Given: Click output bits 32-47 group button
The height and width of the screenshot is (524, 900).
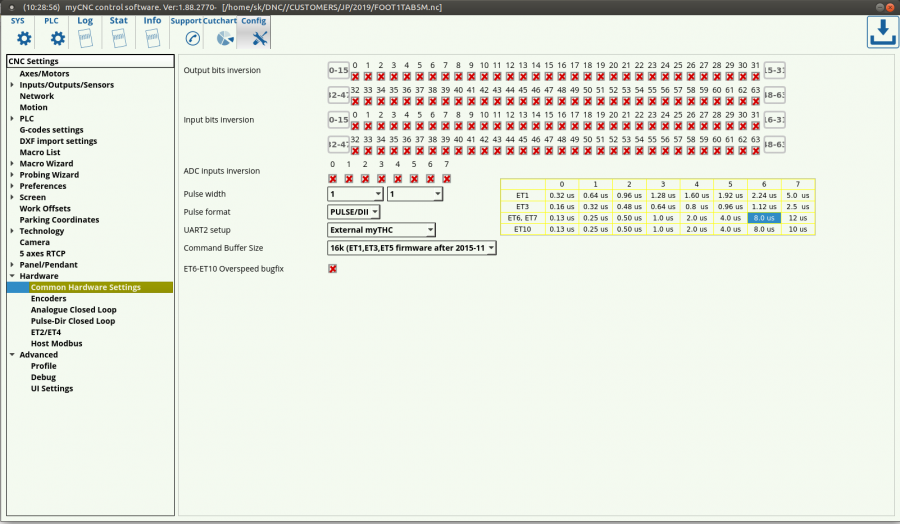Looking at the screenshot, I should (339, 95).
